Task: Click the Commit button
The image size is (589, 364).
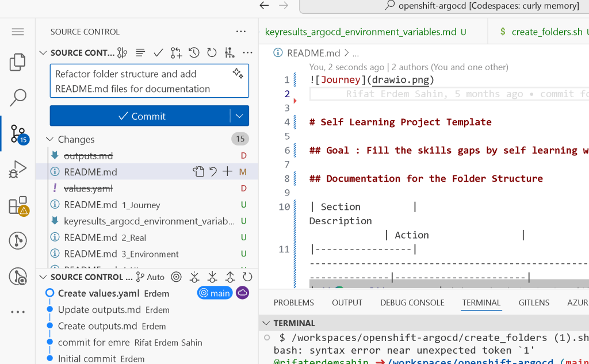Action: point(140,116)
